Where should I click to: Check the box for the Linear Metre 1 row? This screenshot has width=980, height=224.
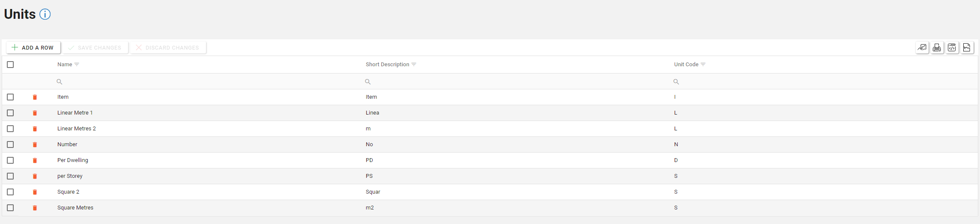click(x=10, y=113)
